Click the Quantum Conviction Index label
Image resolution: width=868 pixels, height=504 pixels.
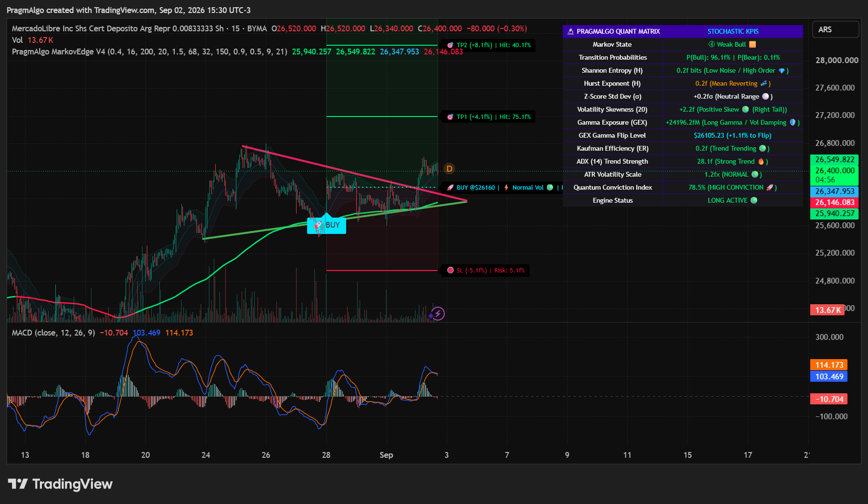click(612, 187)
